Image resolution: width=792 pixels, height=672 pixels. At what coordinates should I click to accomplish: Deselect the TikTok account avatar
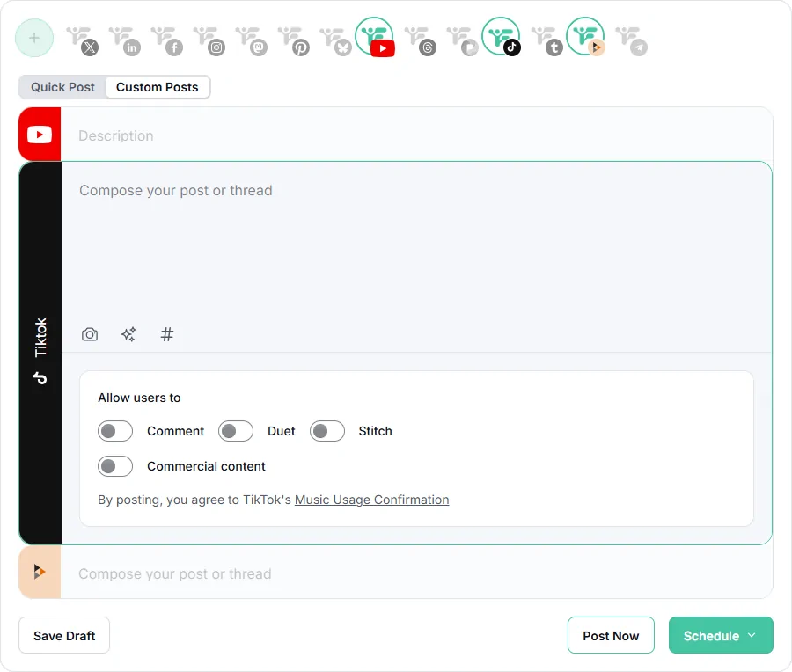pyautogui.click(x=501, y=37)
